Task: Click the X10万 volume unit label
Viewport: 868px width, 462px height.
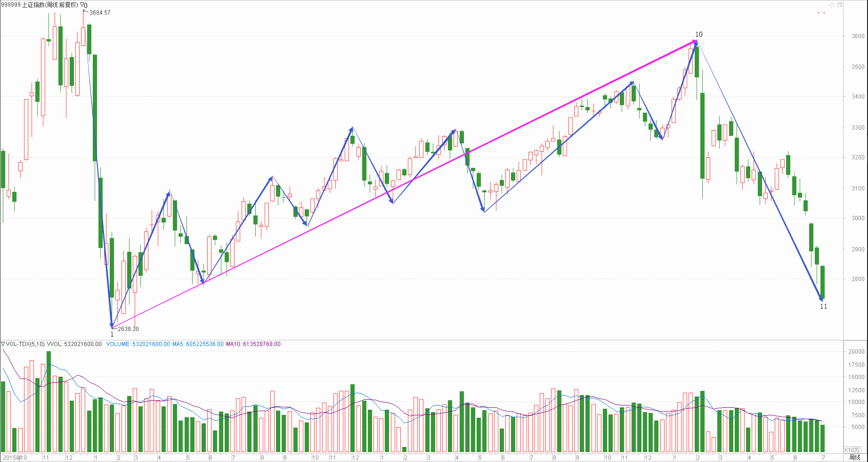Action: pos(852,450)
